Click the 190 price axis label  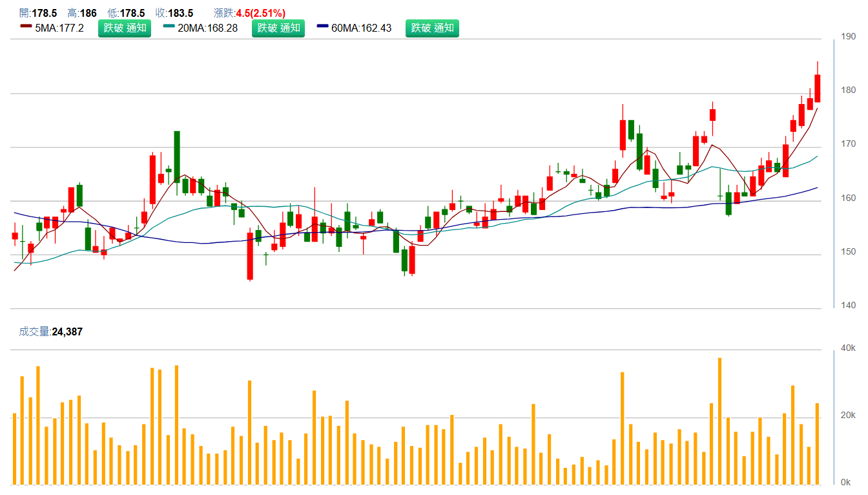click(x=849, y=36)
